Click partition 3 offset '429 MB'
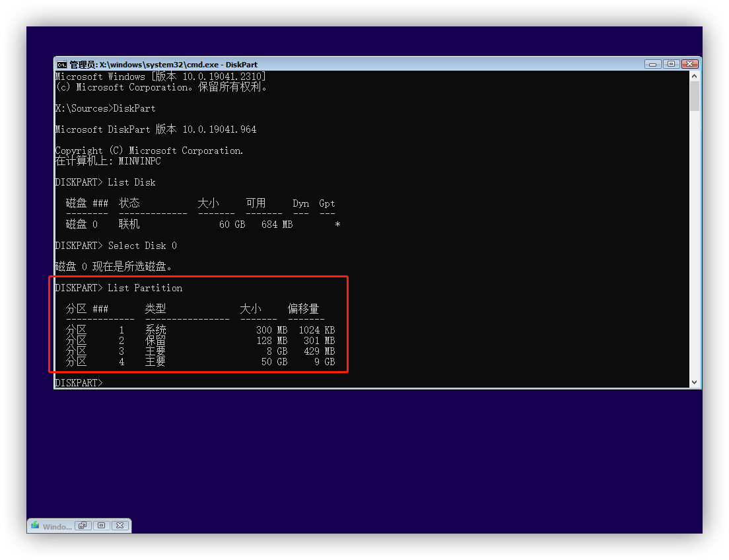The height and width of the screenshot is (560, 729). click(320, 351)
